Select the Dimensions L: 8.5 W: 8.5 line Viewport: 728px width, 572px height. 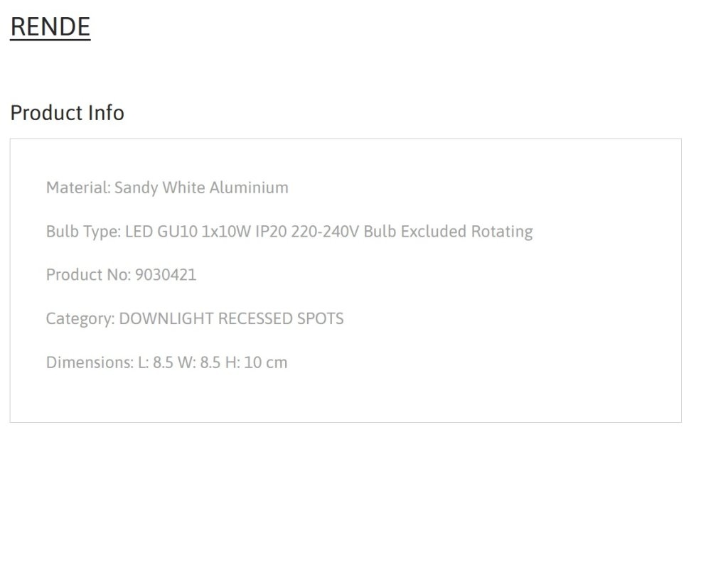click(166, 362)
